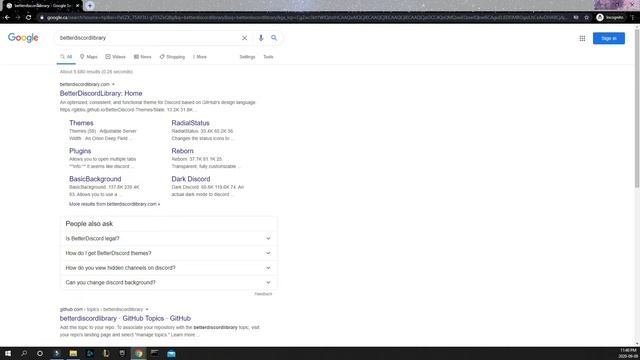Expand 'Can you change discord background?'

[x=168, y=282]
